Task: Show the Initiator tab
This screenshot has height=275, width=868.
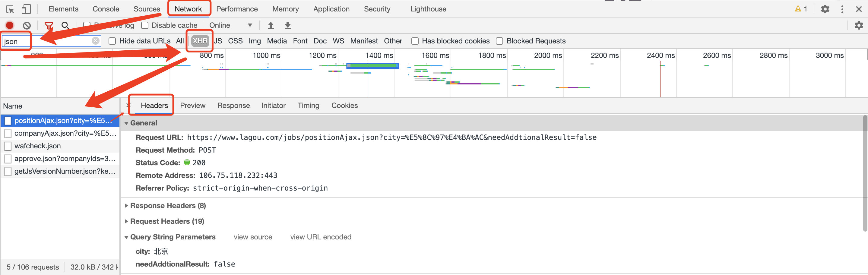Action: 273,106
